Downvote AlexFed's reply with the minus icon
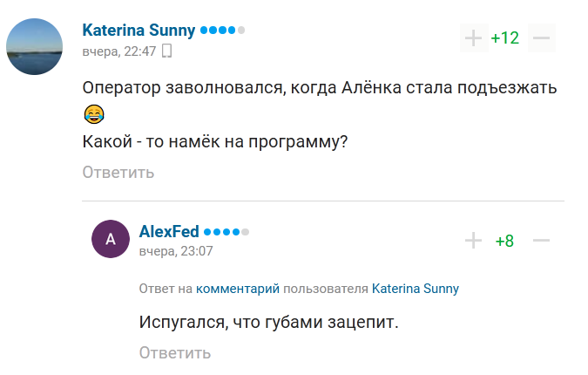The image size is (588, 375). pyautogui.click(x=541, y=241)
